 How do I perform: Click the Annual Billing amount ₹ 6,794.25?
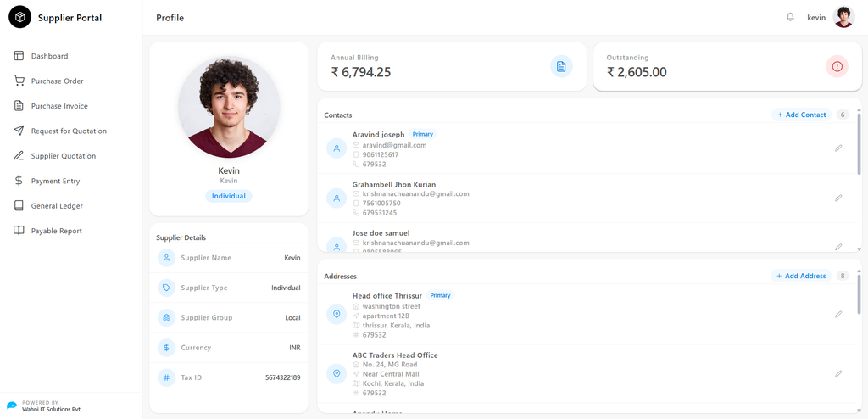361,72
